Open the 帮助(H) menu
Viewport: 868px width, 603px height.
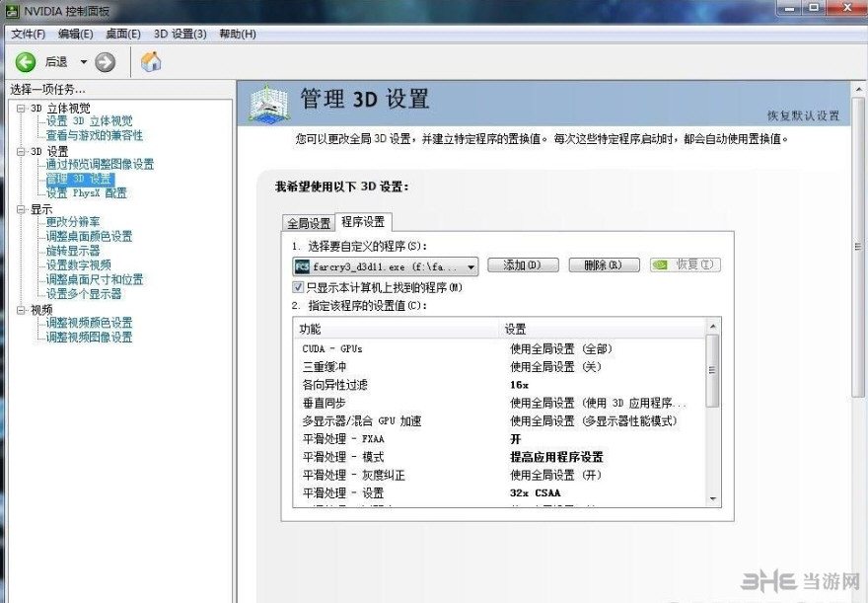(238, 34)
